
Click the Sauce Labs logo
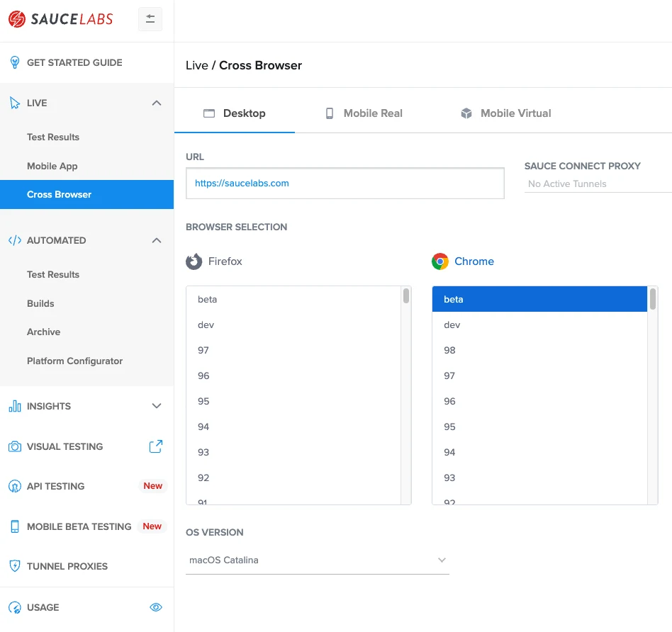[60, 19]
